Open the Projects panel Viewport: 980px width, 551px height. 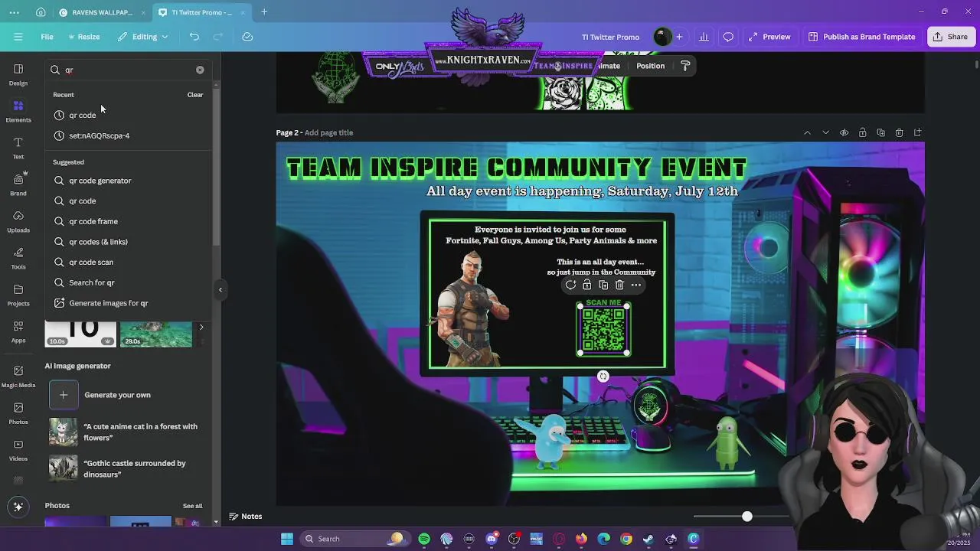click(x=18, y=295)
